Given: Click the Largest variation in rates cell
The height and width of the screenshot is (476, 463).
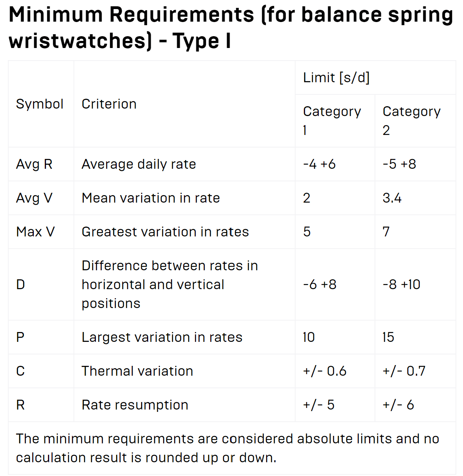Looking at the screenshot, I should pos(162,337).
